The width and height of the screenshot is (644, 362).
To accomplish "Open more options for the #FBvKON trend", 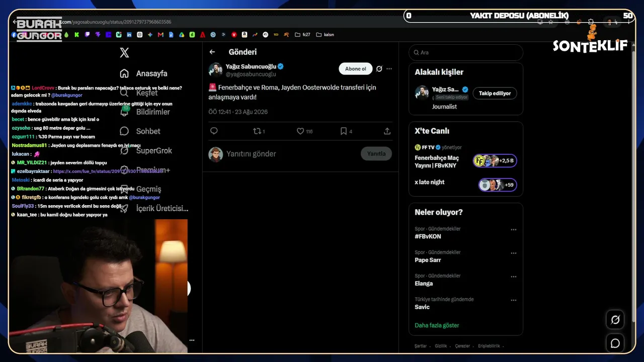I will tap(514, 230).
